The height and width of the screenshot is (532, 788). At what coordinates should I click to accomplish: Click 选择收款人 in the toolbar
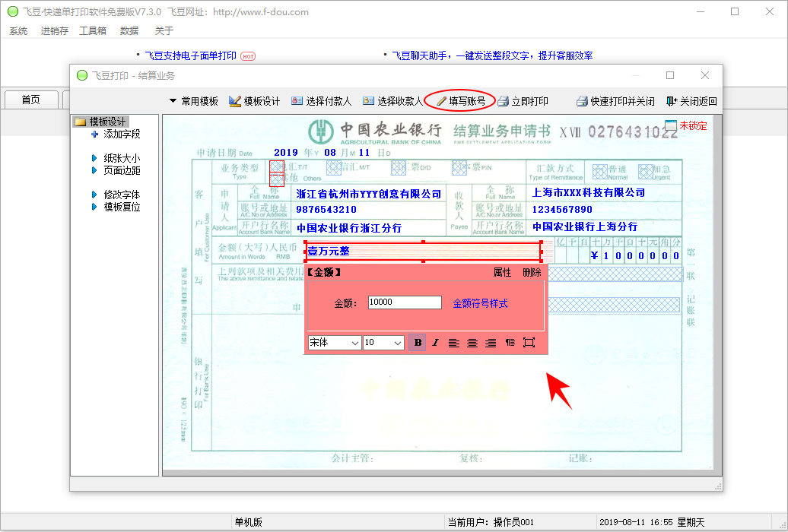(x=392, y=102)
